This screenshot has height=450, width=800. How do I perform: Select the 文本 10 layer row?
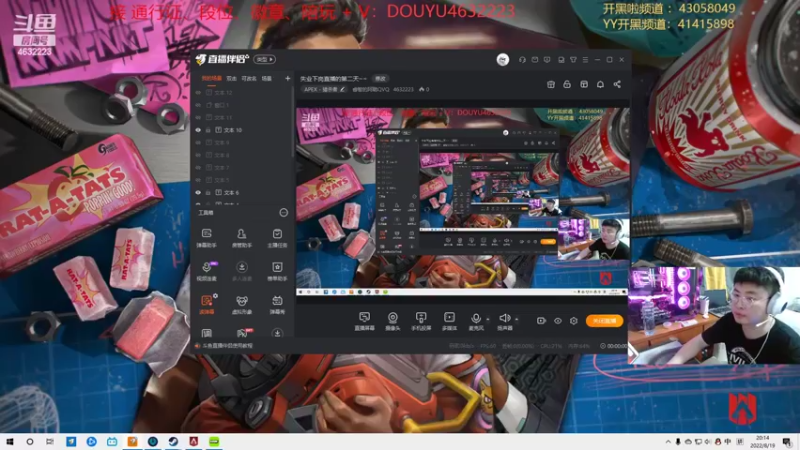coord(242,130)
